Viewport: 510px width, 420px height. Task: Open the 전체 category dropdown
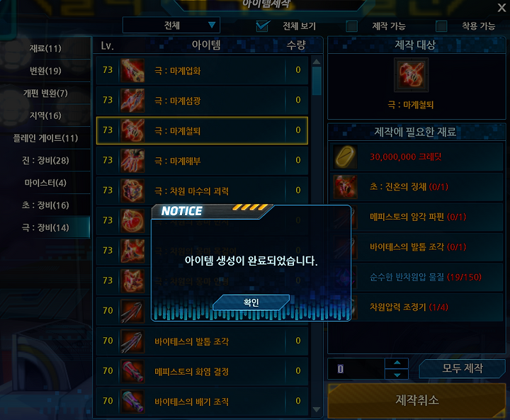pyautogui.click(x=171, y=25)
